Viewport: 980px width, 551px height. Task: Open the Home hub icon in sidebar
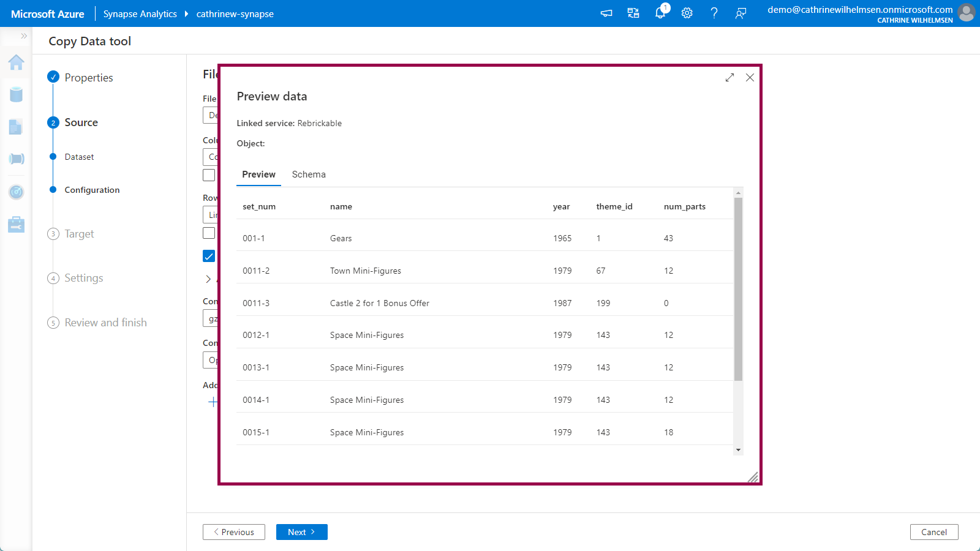point(17,62)
